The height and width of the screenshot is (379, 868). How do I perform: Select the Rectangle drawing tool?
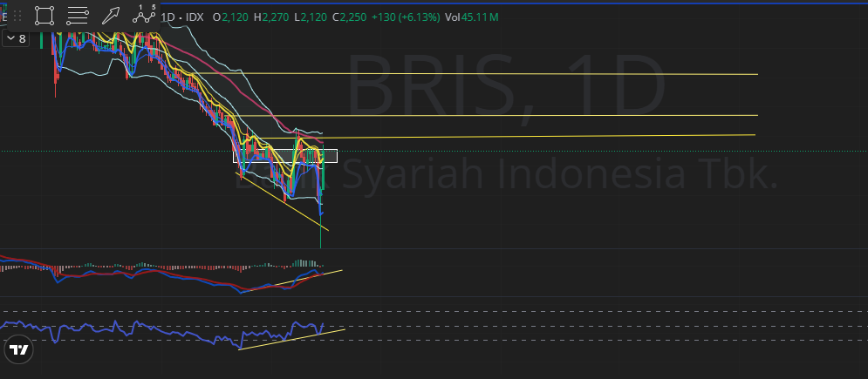click(x=44, y=16)
